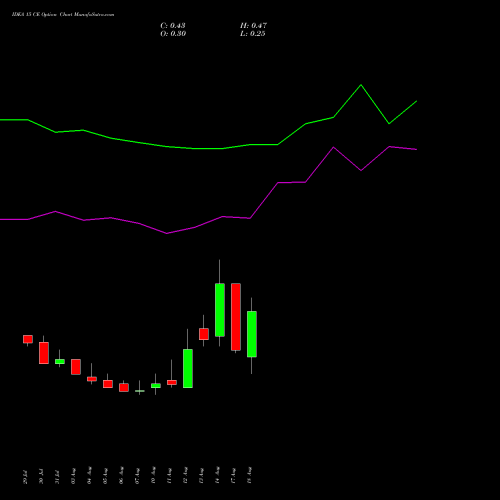Click the 14 Aug date axis label
500x500 pixels.
pyautogui.click(x=217, y=475)
